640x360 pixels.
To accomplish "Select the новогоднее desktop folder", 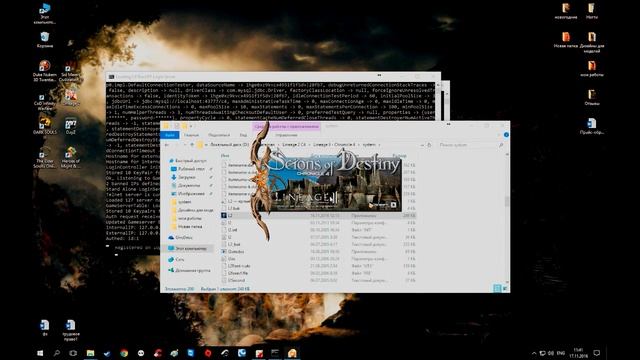I will (566, 11).
